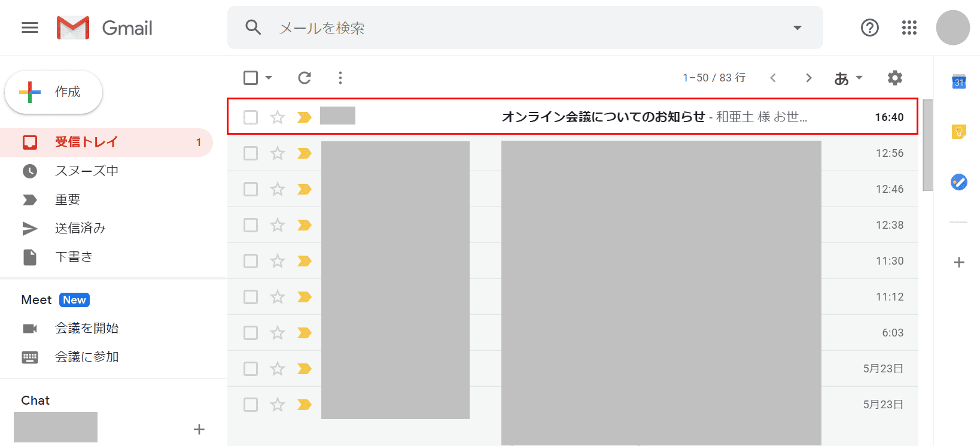Star the 6:03 email
This screenshot has height=446, width=980.
[278, 333]
